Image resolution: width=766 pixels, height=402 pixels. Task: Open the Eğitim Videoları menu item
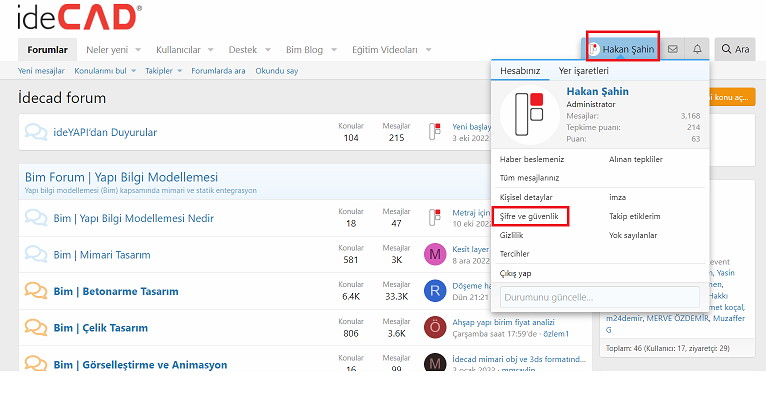[x=385, y=50]
